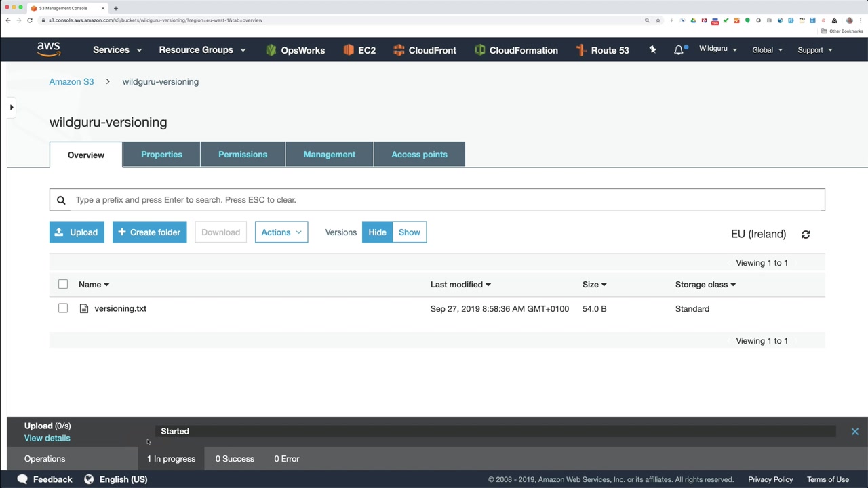The width and height of the screenshot is (868, 488).
Task: Expand the left sidebar panel arrow
Action: (x=12, y=108)
